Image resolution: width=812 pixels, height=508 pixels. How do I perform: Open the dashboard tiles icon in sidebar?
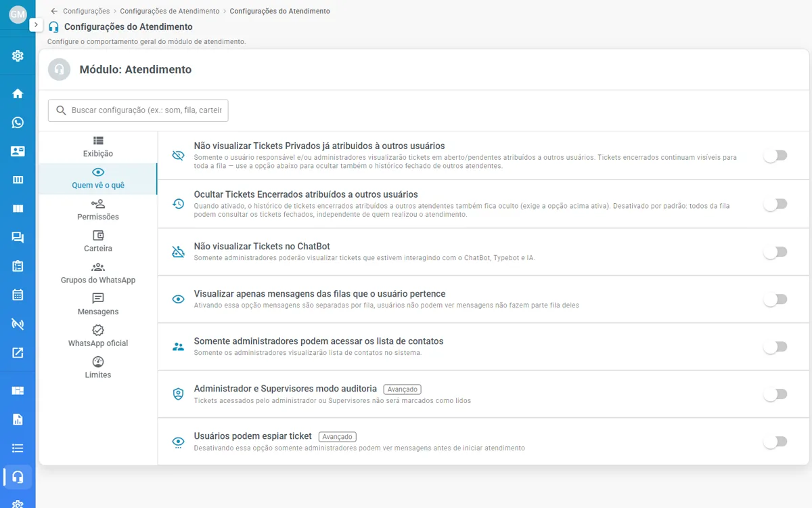(18, 391)
